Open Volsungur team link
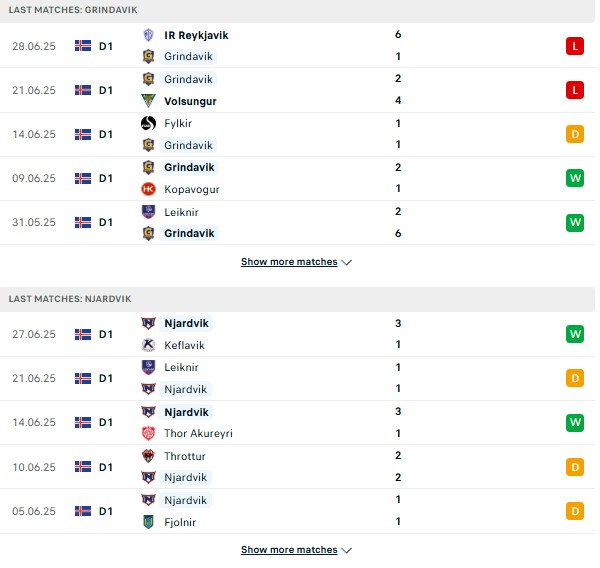 point(190,101)
